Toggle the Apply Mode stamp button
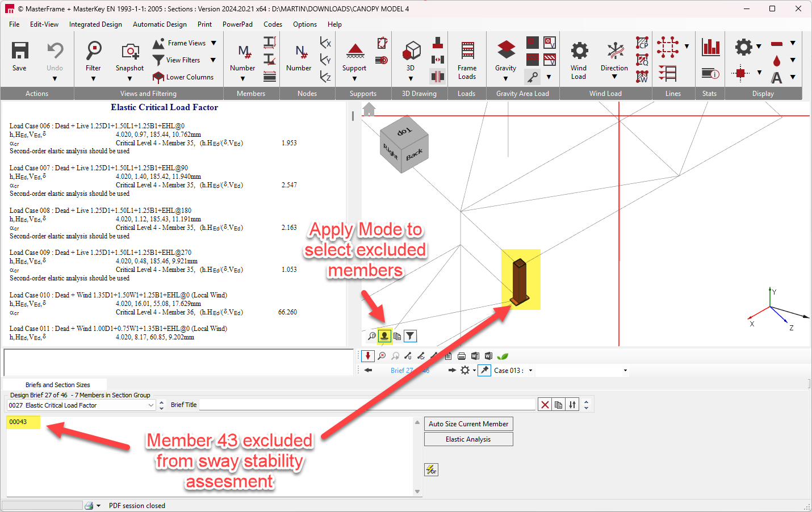Viewport: 812px width, 512px height. (384, 336)
